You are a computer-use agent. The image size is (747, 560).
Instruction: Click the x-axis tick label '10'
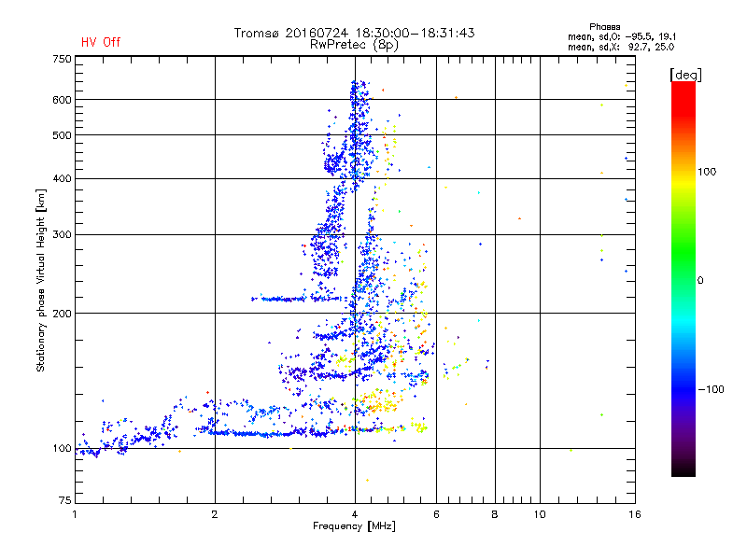[540, 514]
